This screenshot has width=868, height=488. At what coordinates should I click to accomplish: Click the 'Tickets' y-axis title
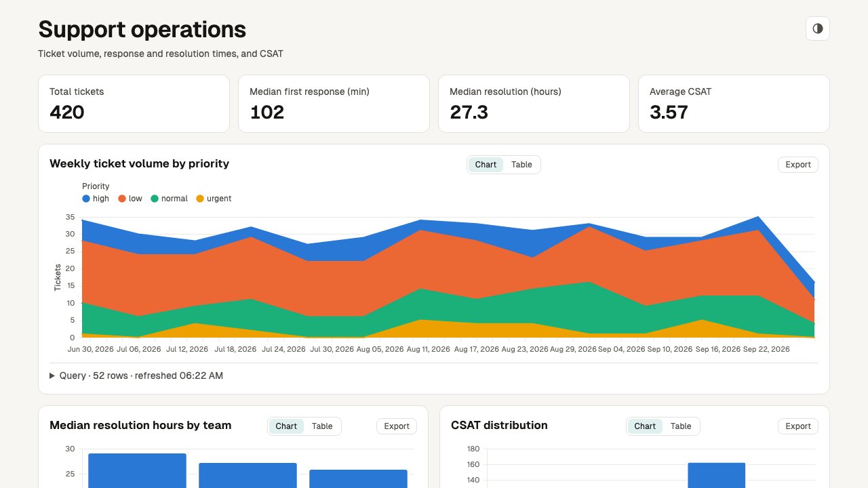58,277
